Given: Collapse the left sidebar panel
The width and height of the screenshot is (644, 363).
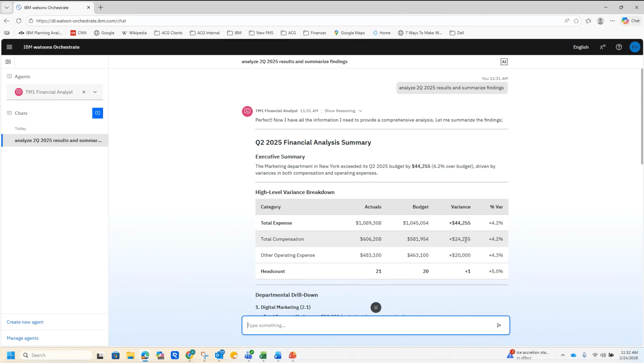Looking at the screenshot, I should point(8,62).
